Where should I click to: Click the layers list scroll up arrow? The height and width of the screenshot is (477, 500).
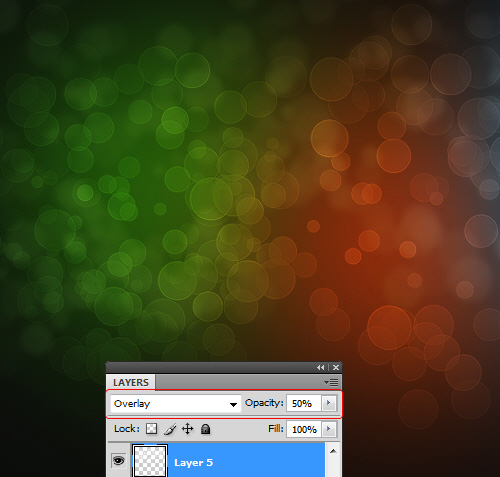333,451
